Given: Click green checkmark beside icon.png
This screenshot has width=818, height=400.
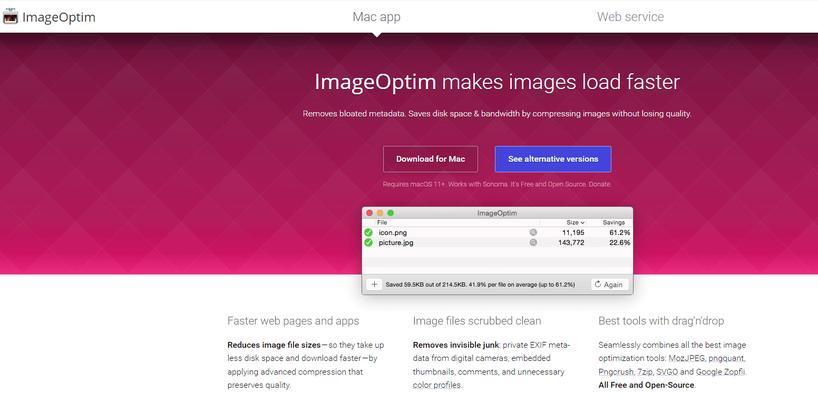Looking at the screenshot, I should click(368, 233).
